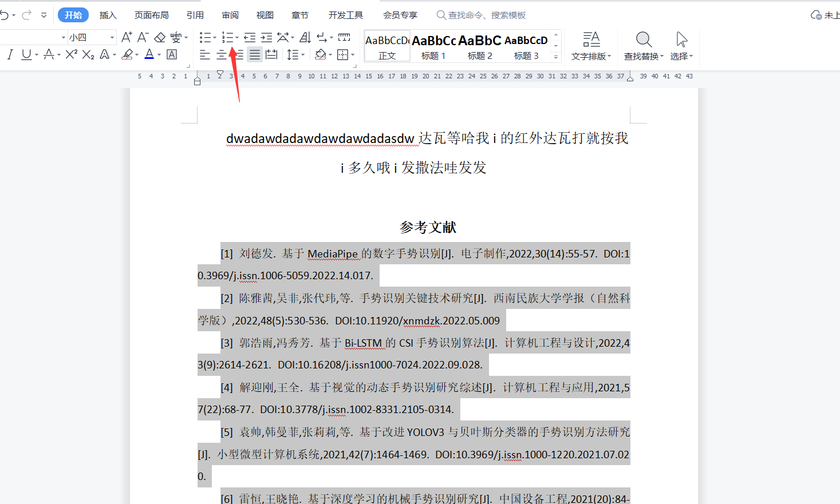Apply the 正文 style
The height and width of the screenshot is (504, 840).
coord(387,46)
